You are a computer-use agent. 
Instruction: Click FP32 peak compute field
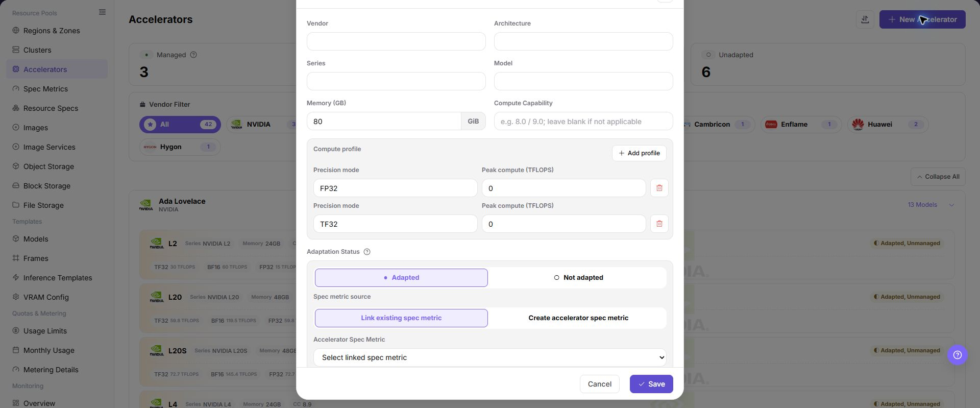tap(564, 188)
